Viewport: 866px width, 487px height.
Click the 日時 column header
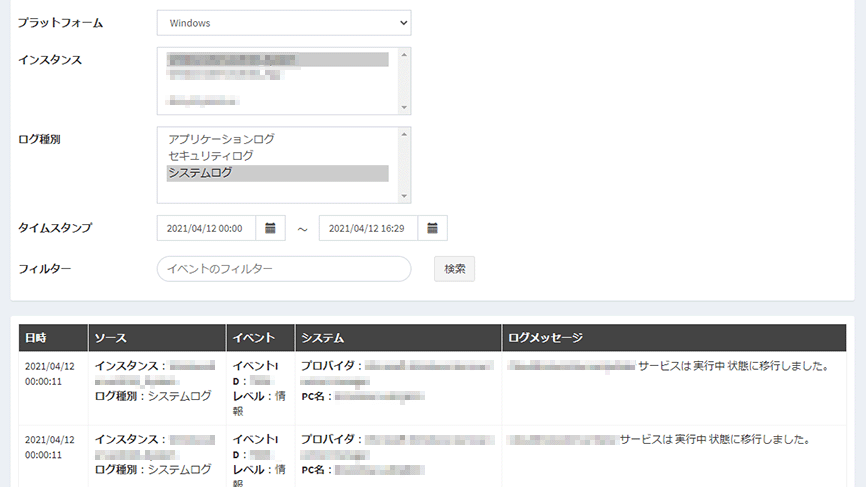54,338
